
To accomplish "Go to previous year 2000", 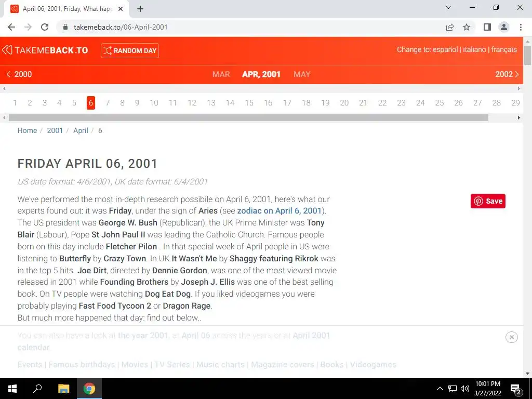I will coord(19,74).
